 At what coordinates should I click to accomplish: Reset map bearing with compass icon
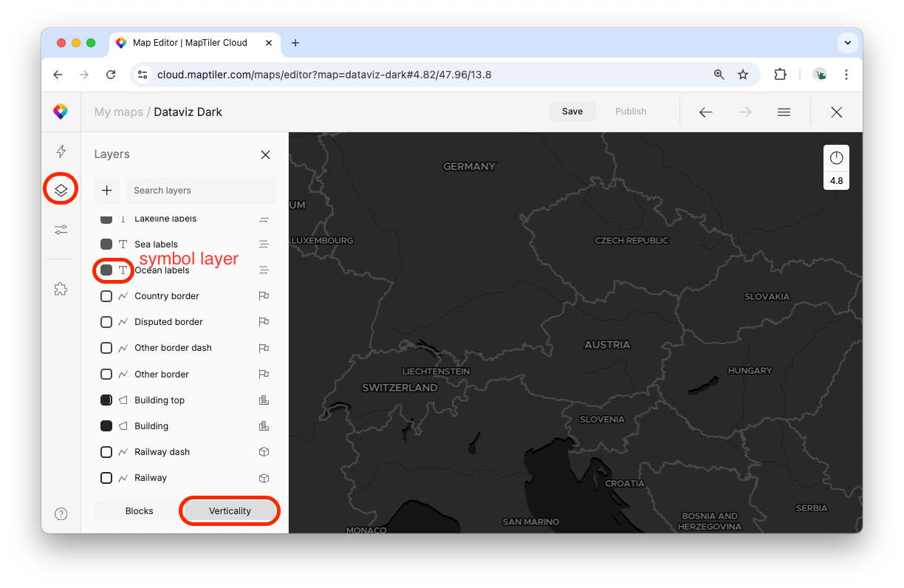pyautogui.click(x=836, y=158)
